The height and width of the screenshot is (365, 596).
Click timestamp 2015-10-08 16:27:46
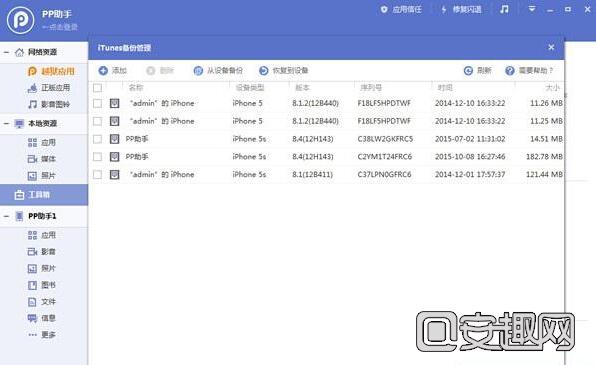click(470, 157)
